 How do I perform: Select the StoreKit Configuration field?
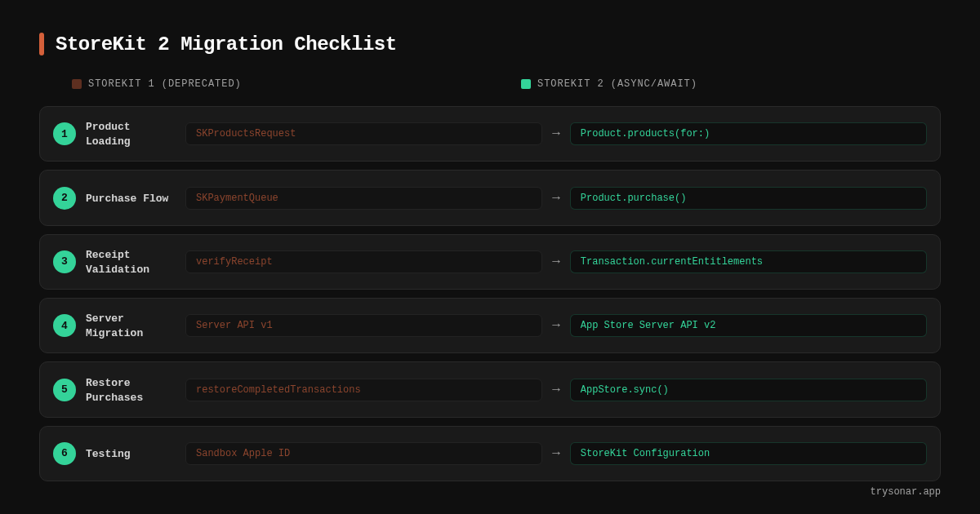pos(748,454)
